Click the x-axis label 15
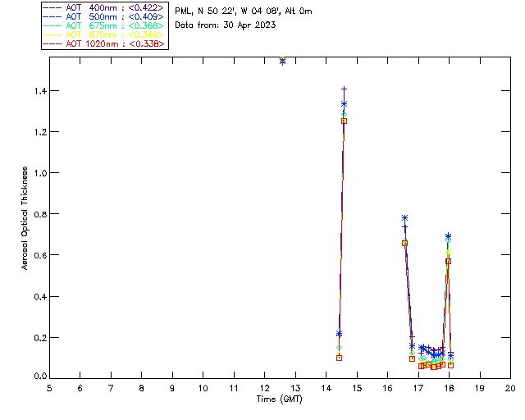 pos(357,388)
